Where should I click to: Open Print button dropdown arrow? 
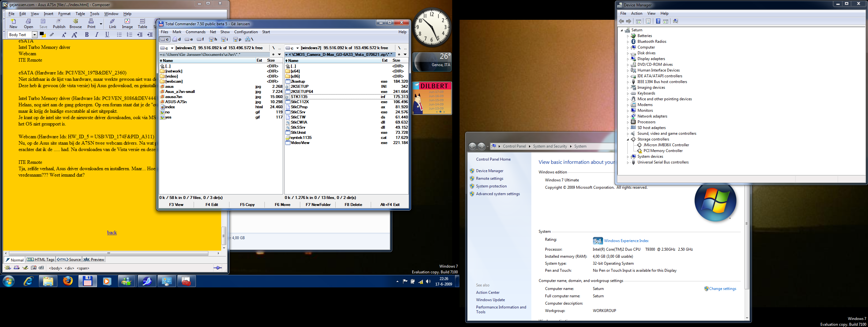[x=101, y=24]
